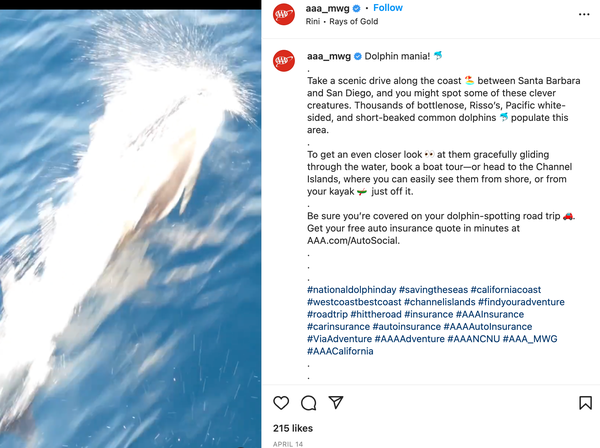Screen dimensions: 600x448
Task: Share the post with the paper plane icon
Action: pyautogui.click(x=336, y=402)
